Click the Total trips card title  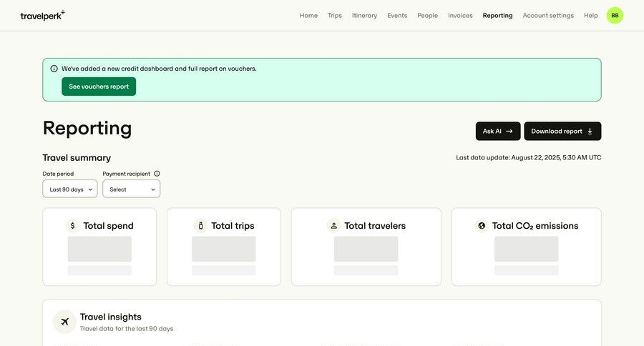click(233, 226)
